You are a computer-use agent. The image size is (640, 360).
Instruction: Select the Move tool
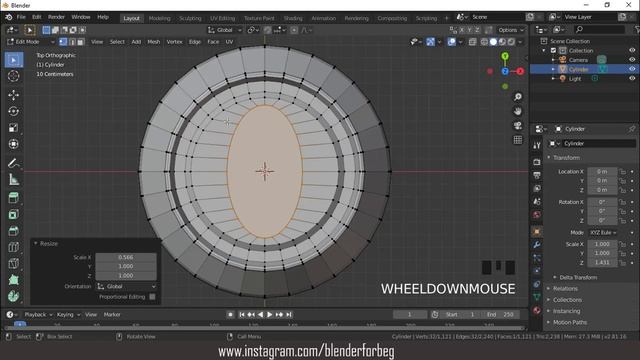(13, 95)
